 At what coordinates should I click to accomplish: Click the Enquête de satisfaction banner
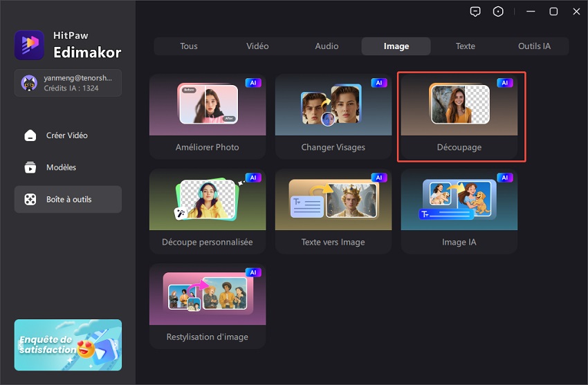pos(68,344)
